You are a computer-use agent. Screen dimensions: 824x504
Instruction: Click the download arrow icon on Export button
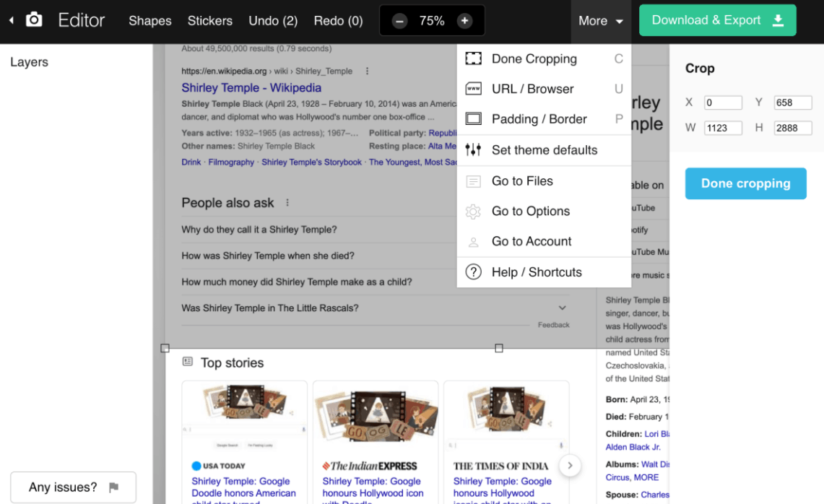click(x=778, y=20)
